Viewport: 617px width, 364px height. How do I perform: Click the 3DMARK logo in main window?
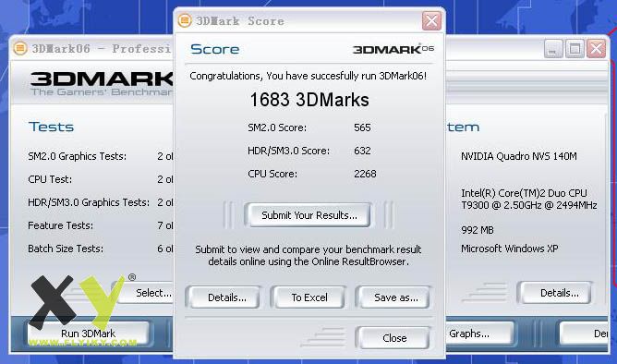pyautogui.click(x=102, y=83)
